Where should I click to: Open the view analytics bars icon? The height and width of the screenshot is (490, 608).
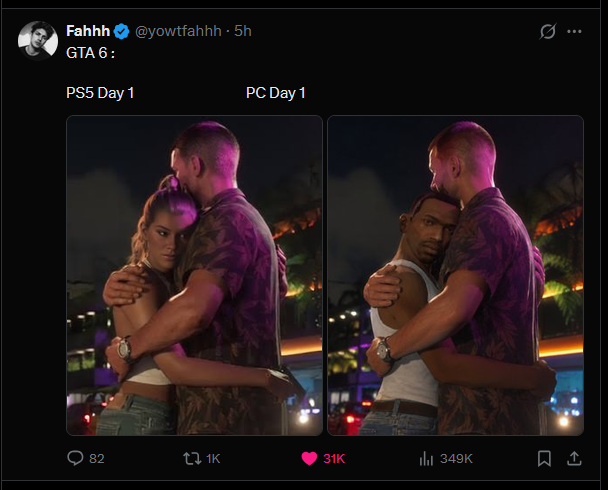[x=426, y=458]
